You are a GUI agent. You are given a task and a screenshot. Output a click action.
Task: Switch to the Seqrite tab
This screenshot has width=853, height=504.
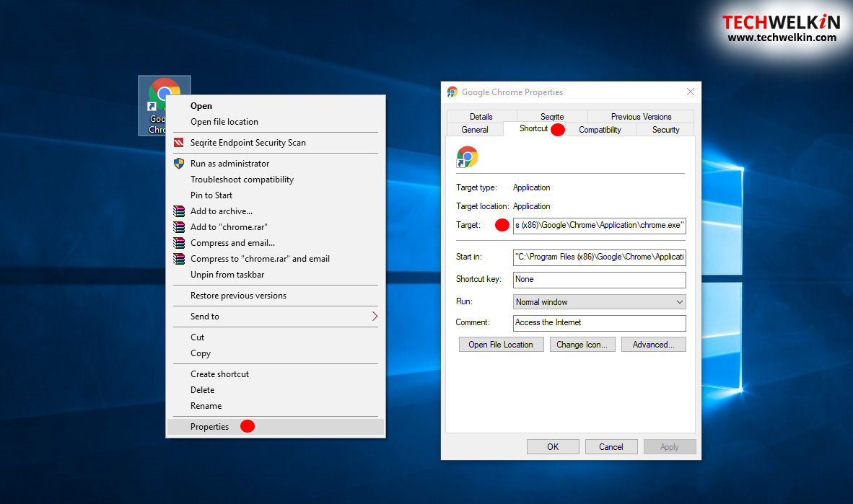coord(551,116)
